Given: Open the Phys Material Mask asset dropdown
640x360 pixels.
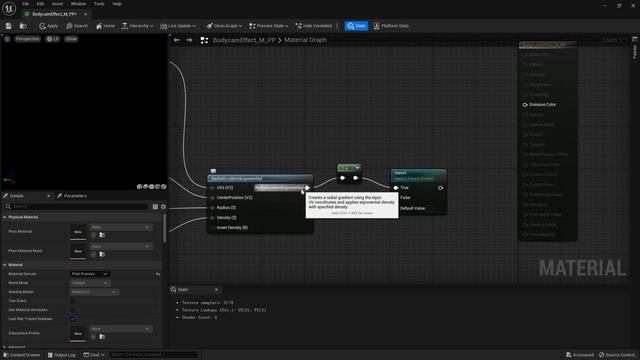Looking at the screenshot, I should [x=120, y=246].
